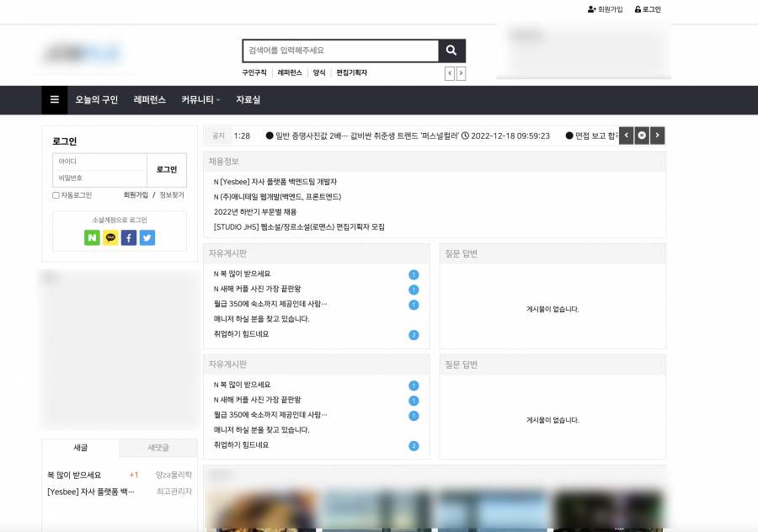758x532 pixels.
Task: Show next notice in ticker
Action: (658, 136)
